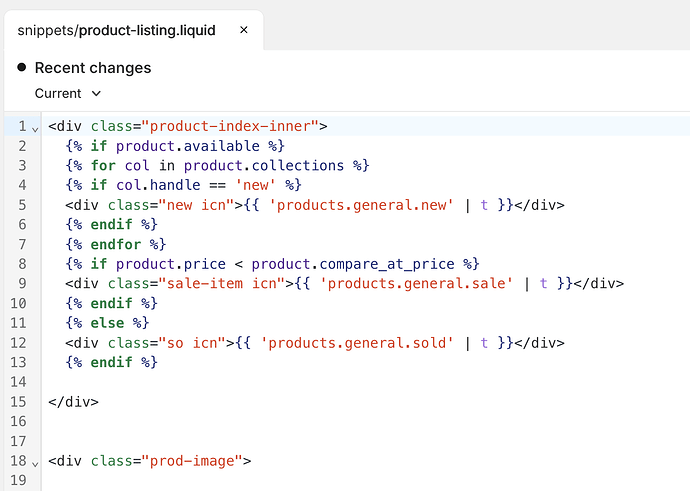
Task: Collapse the code fold at line 1
Action: (35, 127)
